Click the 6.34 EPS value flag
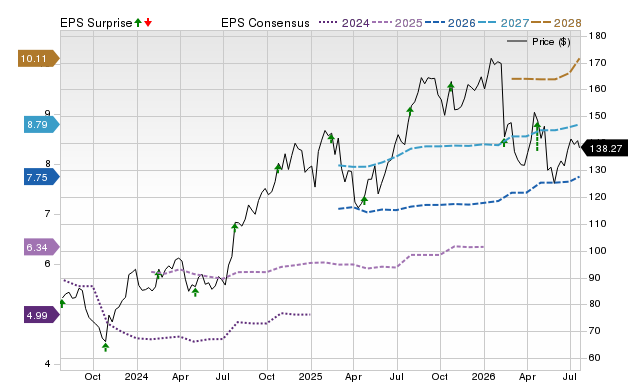This screenshot has height=382, width=640. (x=41, y=247)
